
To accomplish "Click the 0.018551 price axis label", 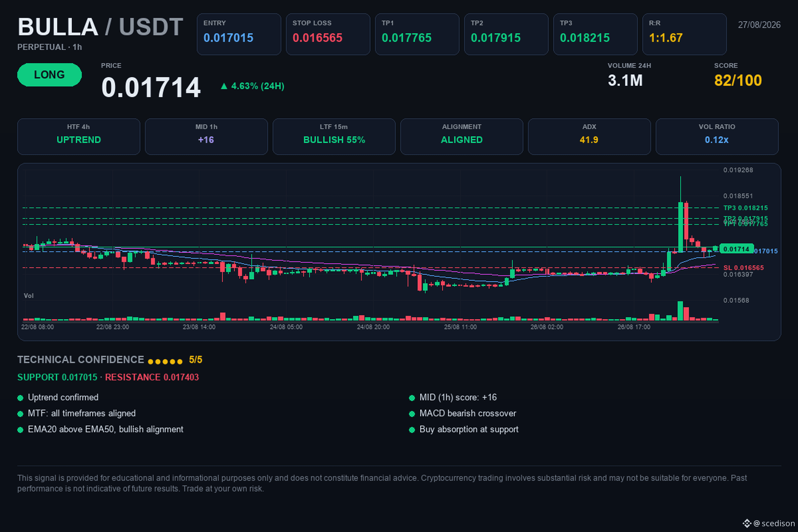I will 738,196.
